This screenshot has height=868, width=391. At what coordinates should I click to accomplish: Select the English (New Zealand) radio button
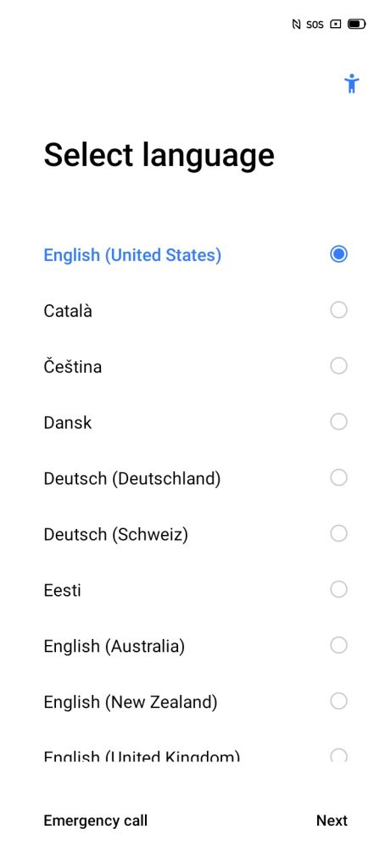click(x=338, y=701)
